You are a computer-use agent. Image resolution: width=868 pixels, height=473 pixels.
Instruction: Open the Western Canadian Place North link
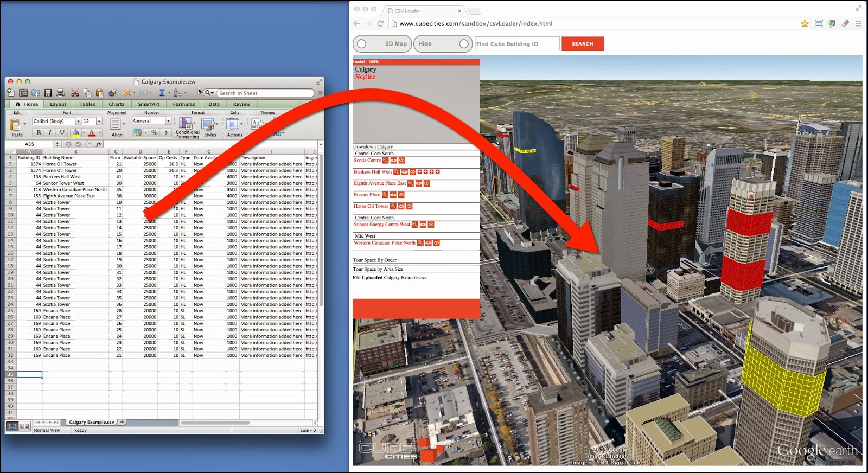click(x=385, y=243)
